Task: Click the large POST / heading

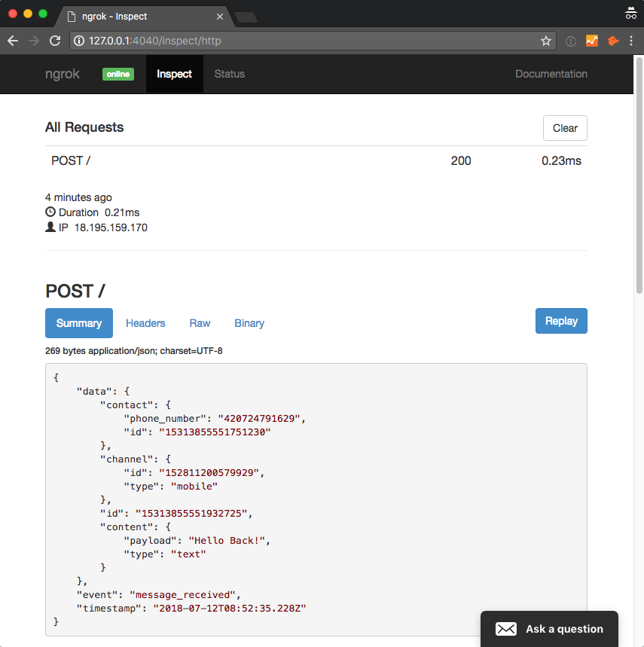Action: tap(75, 291)
